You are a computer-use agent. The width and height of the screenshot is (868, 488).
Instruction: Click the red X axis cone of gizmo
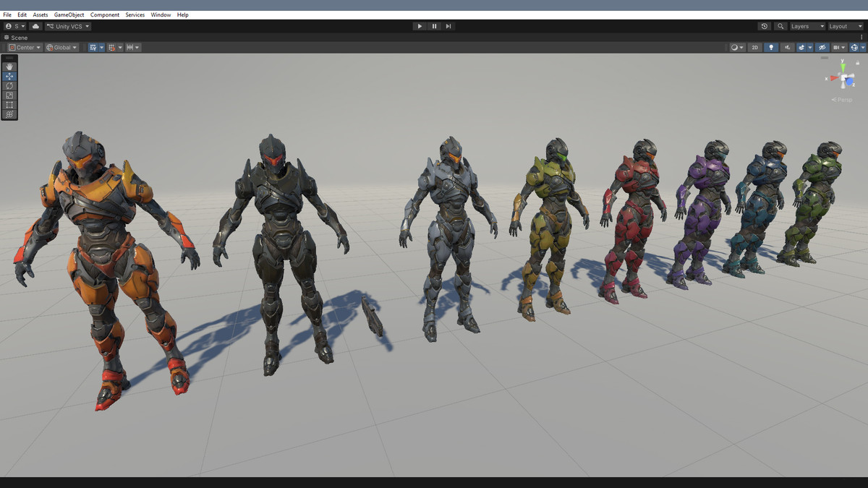(834, 77)
